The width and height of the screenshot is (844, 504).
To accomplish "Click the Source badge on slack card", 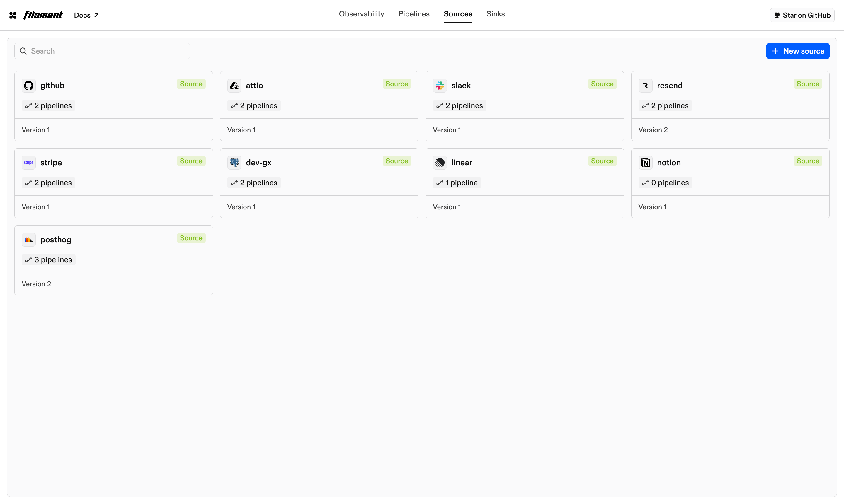I will click(602, 84).
